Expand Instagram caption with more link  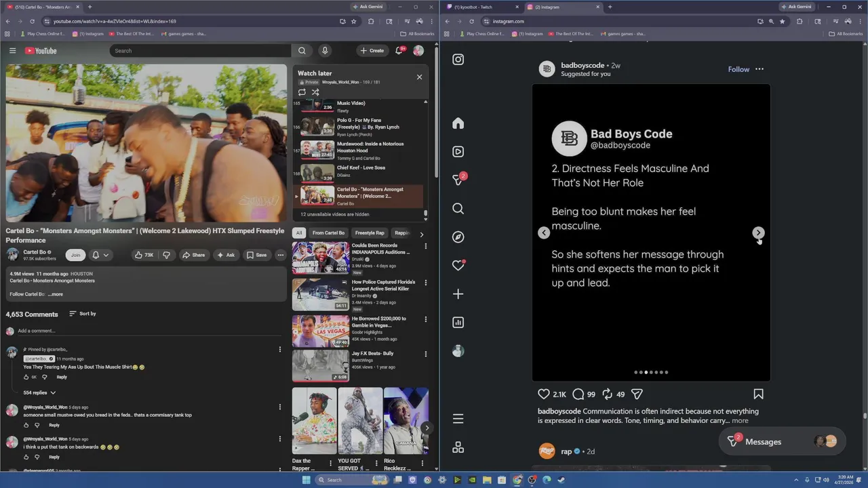click(x=740, y=421)
